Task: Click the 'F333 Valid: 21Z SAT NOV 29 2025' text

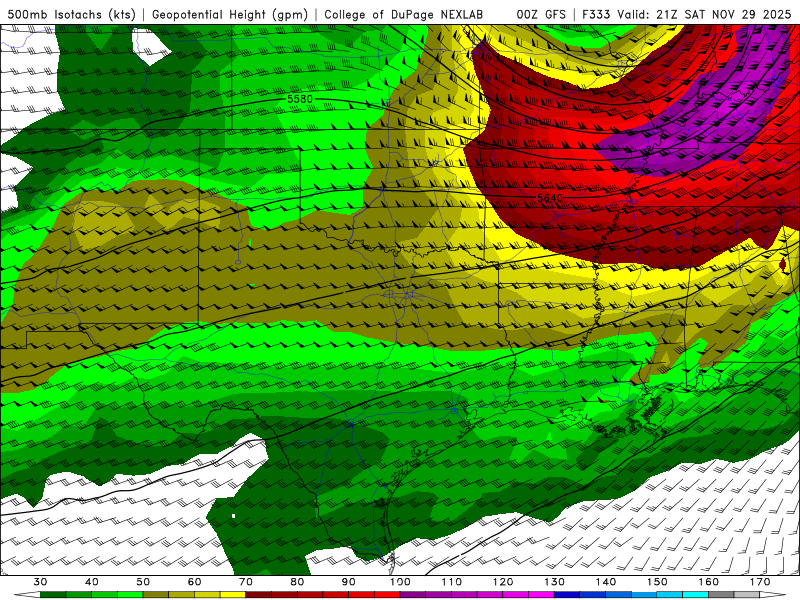Action: click(687, 14)
